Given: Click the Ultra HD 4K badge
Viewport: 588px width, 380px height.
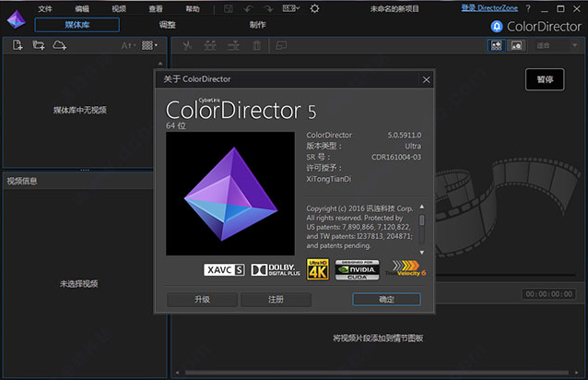Looking at the screenshot, I should pyautogui.click(x=318, y=269).
